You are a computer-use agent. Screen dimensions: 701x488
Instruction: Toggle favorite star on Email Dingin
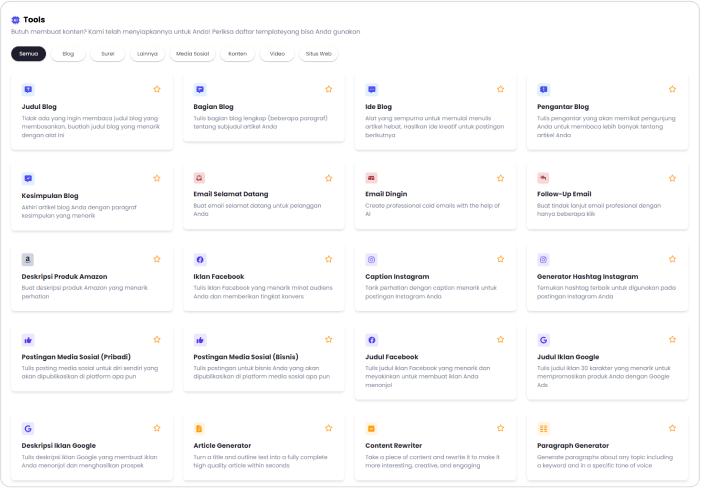501,177
